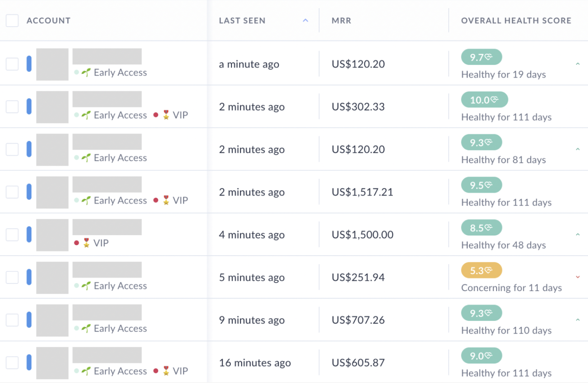Tick the checkbox for the US$605.87 account
Screen dimensions: 588x383
click(x=12, y=363)
